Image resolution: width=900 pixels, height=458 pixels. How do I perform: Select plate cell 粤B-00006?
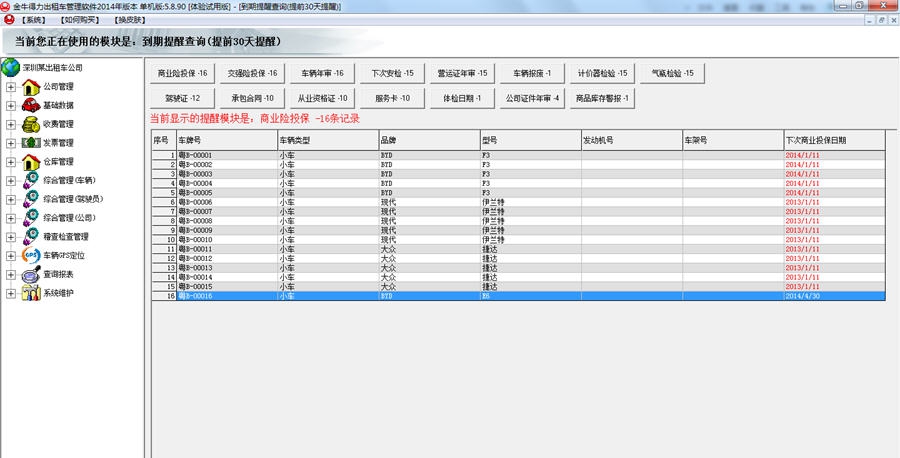click(227, 202)
